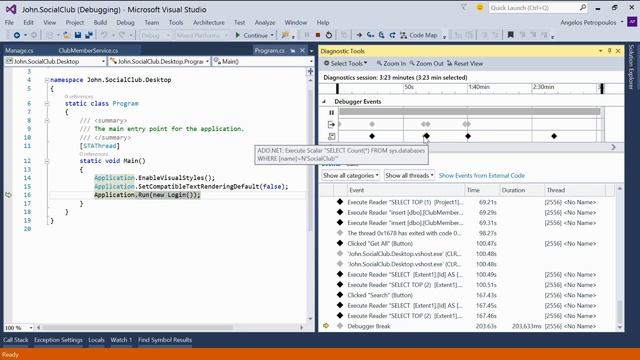This screenshot has height=360, width=640.
Task: Open the Tools menu
Action: coord(176,22)
